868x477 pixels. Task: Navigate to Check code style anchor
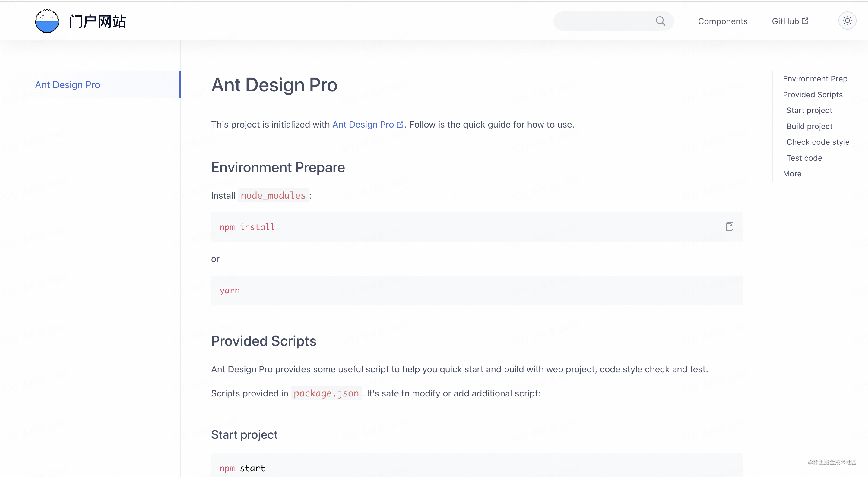point(817,142)
